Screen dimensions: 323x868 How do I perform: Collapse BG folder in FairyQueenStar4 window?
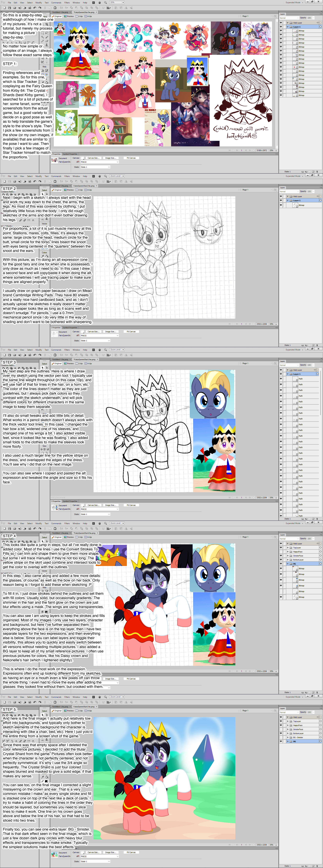pos(288,564)
